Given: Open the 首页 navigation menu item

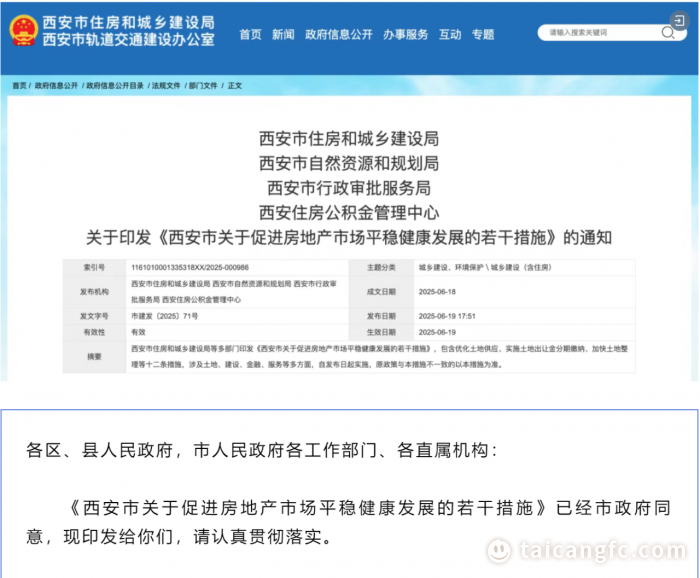Looking at the screenshot, I should click(x=250, y=34).
